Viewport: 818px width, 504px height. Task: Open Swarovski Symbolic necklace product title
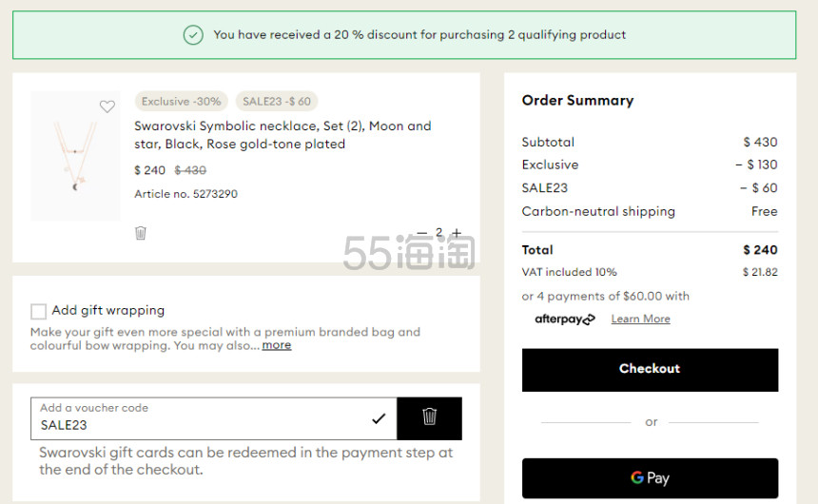pyautogui.click(x=282, y=135)
